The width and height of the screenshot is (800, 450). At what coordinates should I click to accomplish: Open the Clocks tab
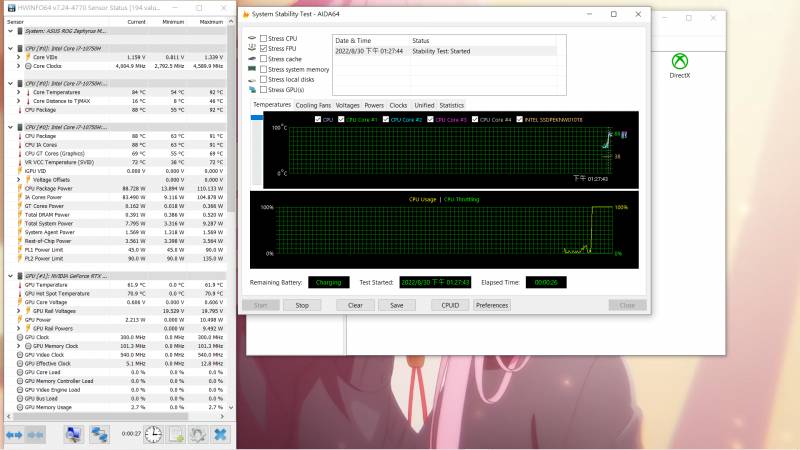click(x=398, y=105)
